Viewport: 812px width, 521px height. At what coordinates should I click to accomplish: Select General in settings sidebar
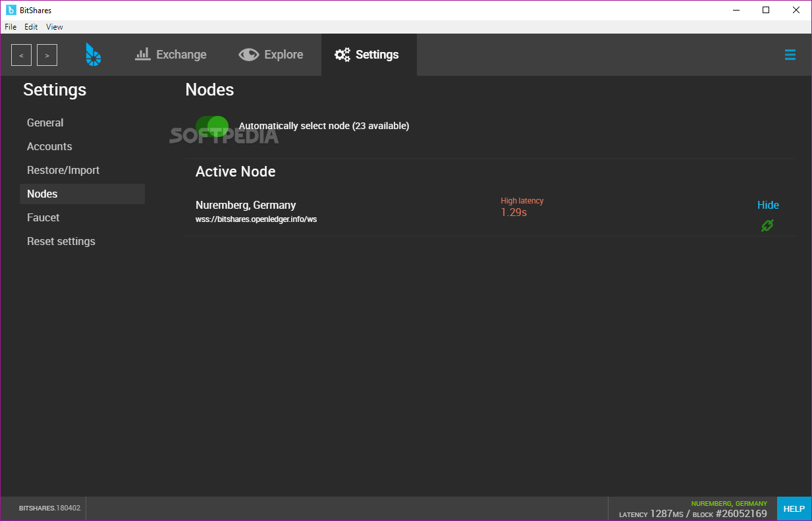tap(82, 123)
